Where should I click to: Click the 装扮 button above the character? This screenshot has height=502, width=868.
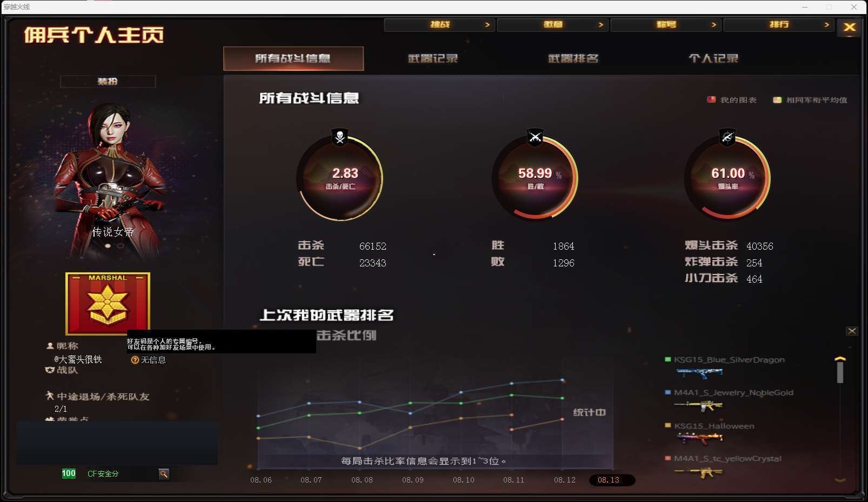[x=108, y=81]
